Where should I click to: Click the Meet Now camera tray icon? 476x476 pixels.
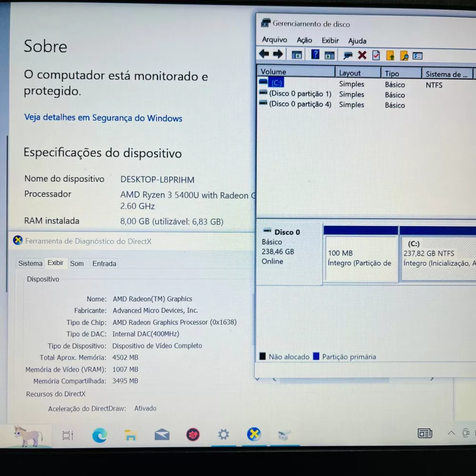pyautogui.click(x=466, y=433)
